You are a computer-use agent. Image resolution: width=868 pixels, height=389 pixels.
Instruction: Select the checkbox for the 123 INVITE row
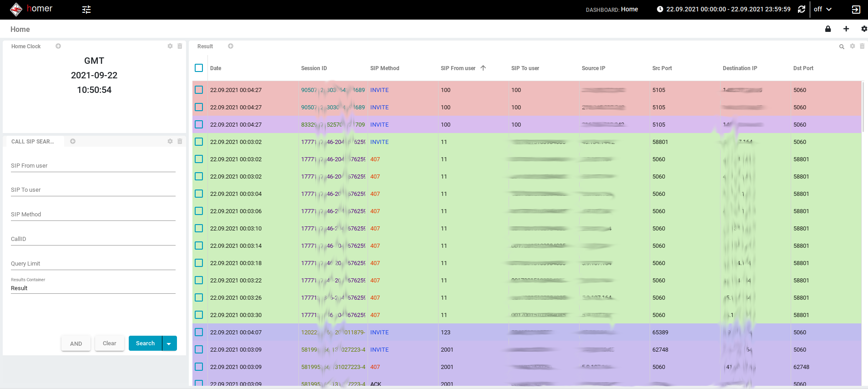(x=199, y=332)
